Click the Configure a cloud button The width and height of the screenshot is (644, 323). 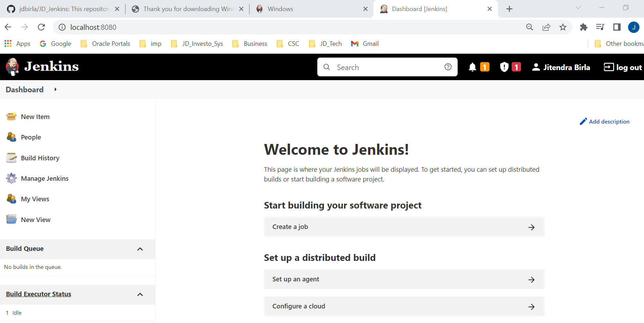coord(404,306)
